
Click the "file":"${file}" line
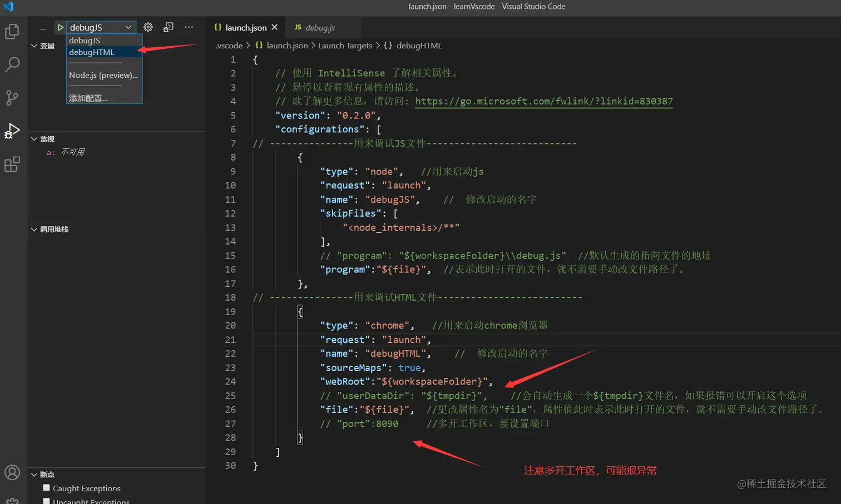click(x=367, y=410)
